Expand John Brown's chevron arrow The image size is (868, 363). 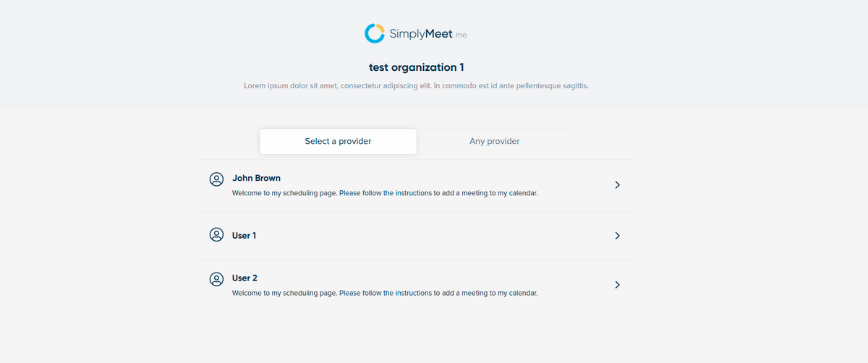pos(617,185)
